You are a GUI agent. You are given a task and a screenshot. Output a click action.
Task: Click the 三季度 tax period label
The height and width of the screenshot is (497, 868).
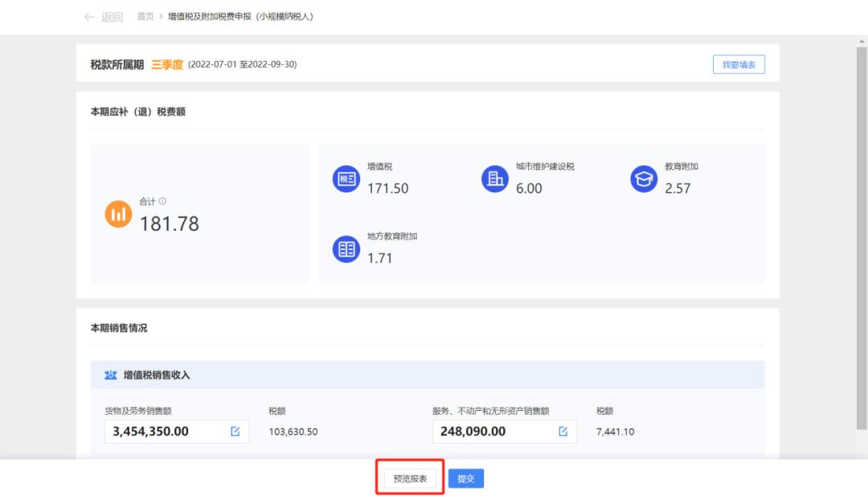click(167, 64)
